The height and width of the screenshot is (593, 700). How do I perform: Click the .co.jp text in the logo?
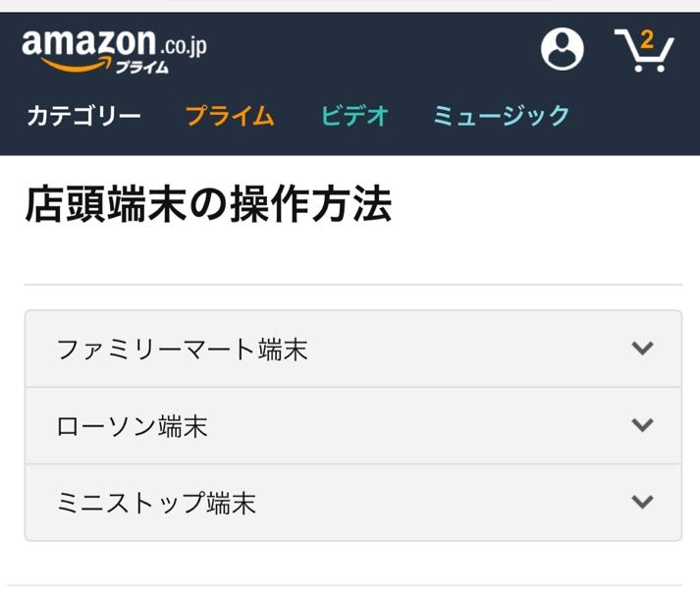184,45
